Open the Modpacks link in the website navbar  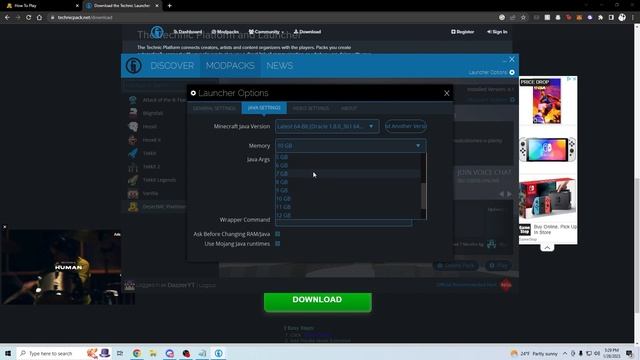(x=225, y=32)
